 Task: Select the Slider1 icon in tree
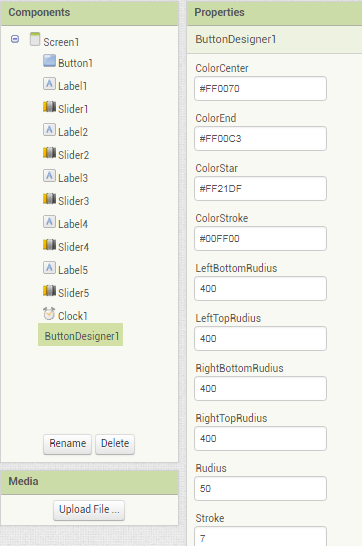[49, 107]
